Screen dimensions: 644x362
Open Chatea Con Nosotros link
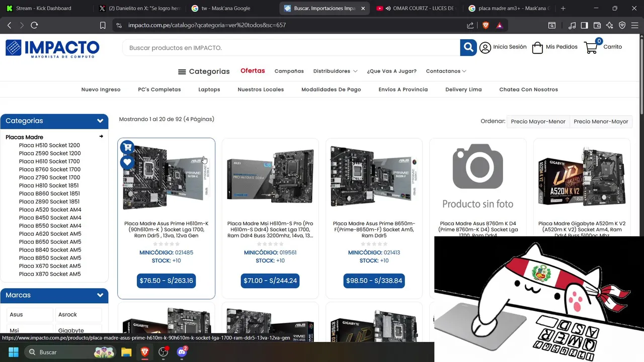point(528,89)
